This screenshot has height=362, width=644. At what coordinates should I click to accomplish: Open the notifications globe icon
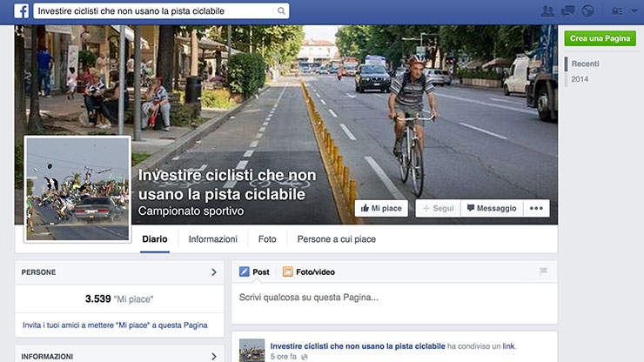587,11
